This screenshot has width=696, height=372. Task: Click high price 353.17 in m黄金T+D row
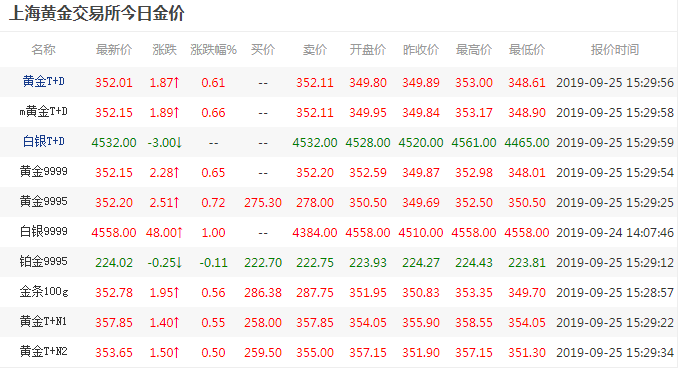tap(474, 113)
